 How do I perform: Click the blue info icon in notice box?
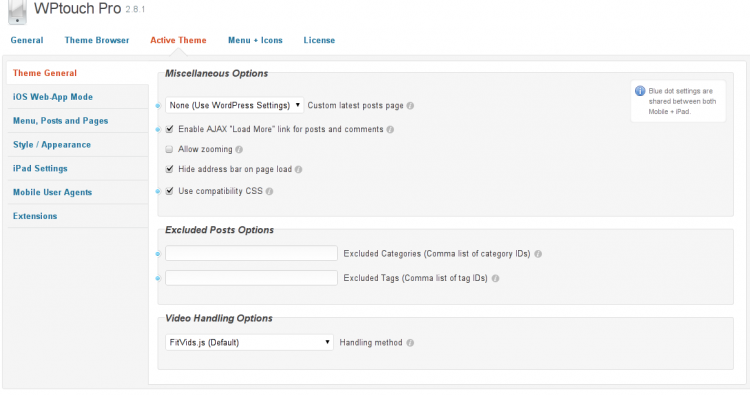640,91
